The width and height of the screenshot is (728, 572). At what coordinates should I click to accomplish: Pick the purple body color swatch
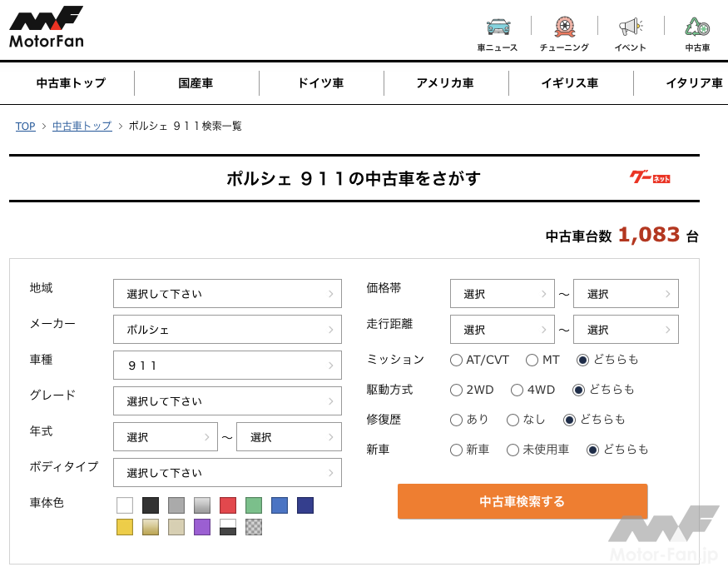(x=202, y=527)
